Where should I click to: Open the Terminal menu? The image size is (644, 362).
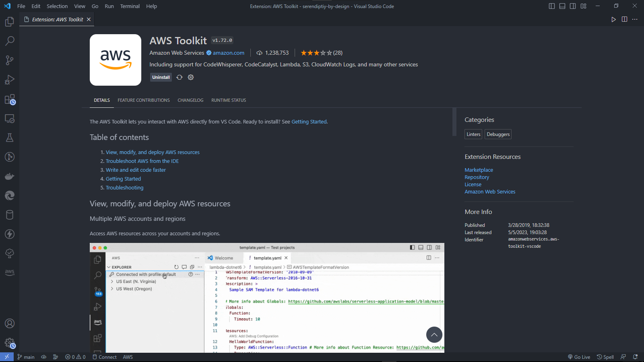pos(130,6)
